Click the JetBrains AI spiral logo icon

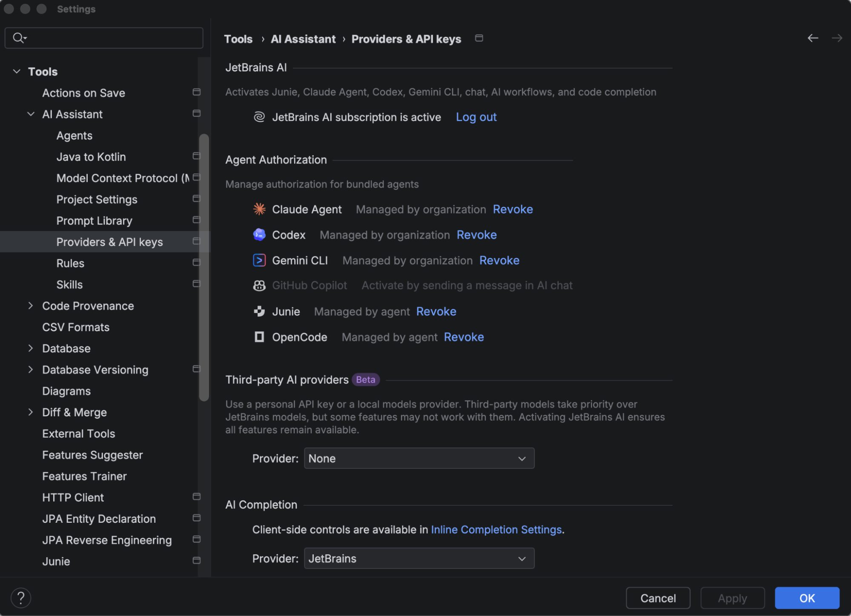pyautogui.click(x=259, y=117)
